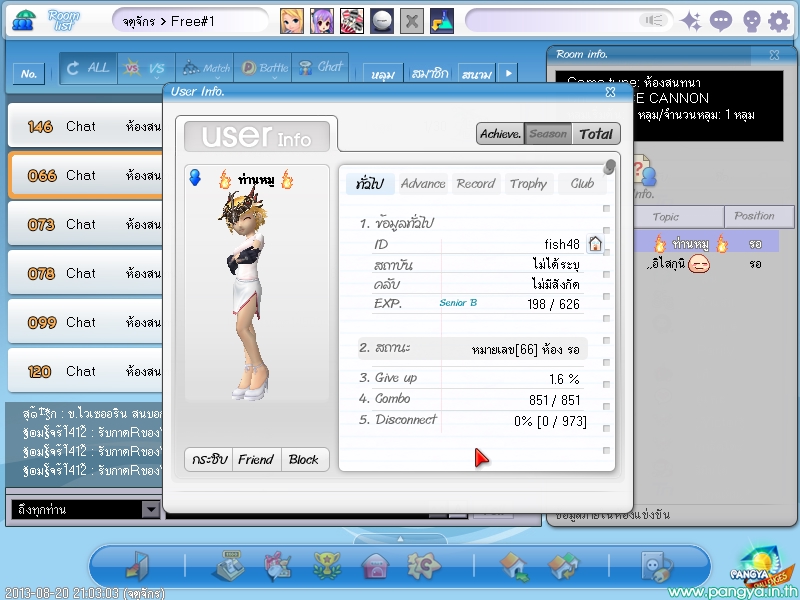
Task: Switch to Total stats view
Action: tap(596, 134)
